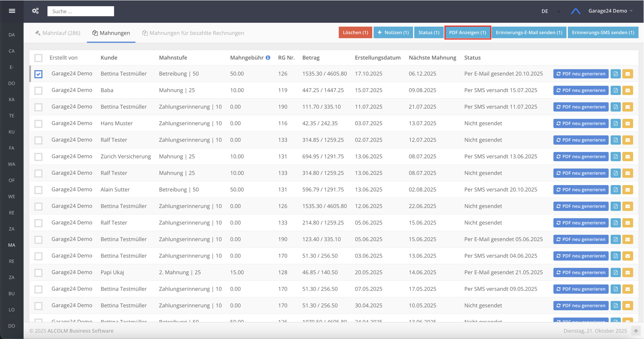This screenshot has height=339, width=644.
Task: Click the blue caret logo icon
Action: [x=575, y=11]
